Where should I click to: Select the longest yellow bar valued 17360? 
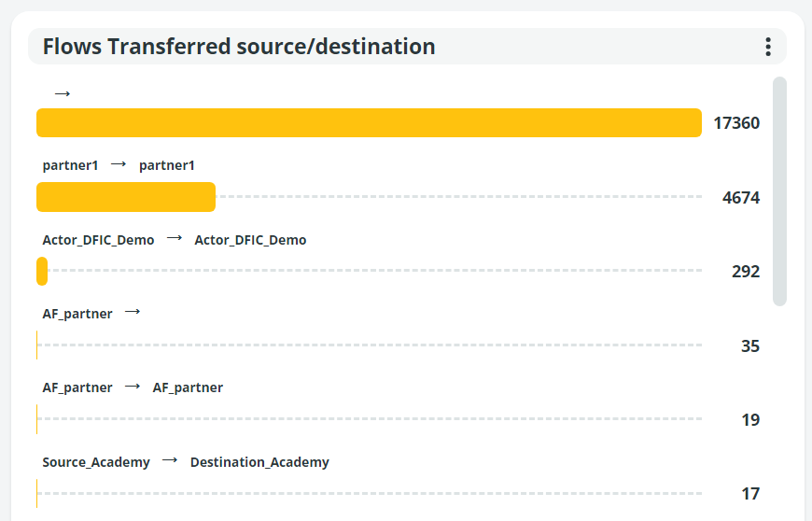click(x=369, y=122)
